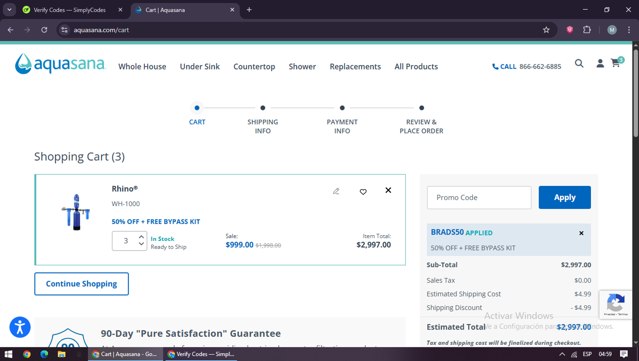The image size is (639, 361).
Task: Go to Review & Place Order step
Action: click(421, 126)
